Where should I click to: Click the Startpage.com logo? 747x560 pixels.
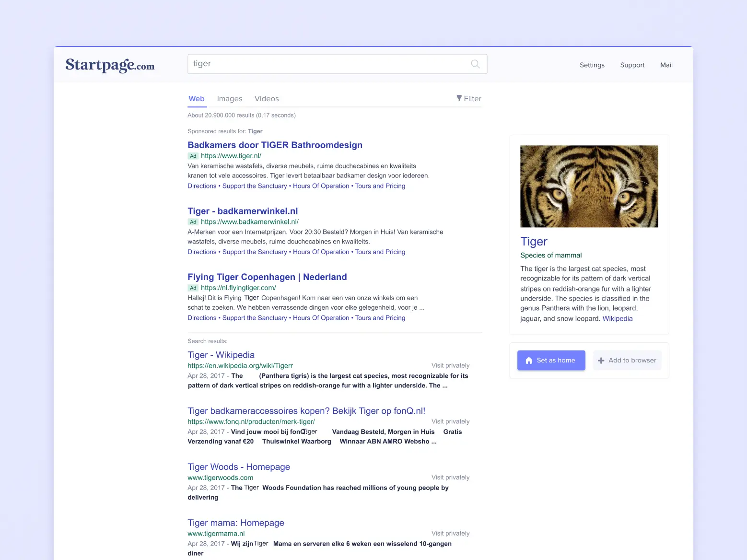pos(110,65)
